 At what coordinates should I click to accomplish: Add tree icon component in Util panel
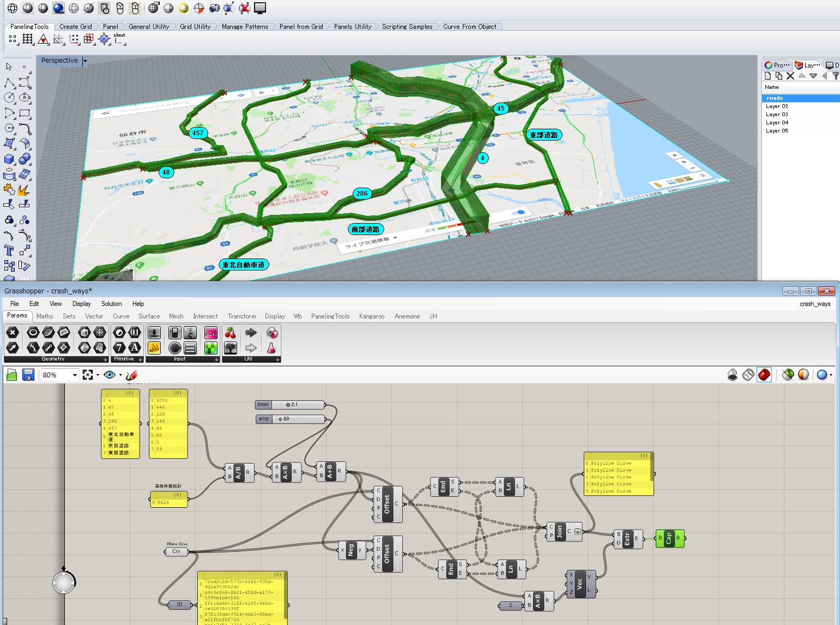[x=231, y=347]
